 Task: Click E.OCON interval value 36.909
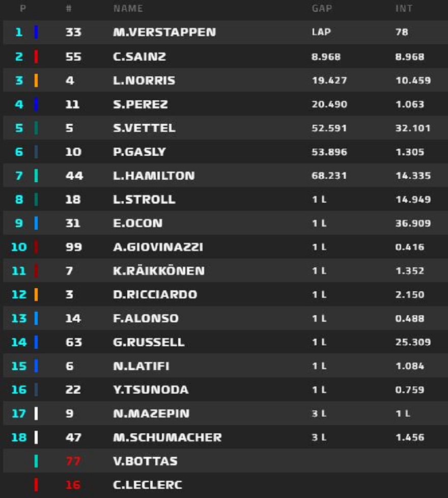click(413, 223)
